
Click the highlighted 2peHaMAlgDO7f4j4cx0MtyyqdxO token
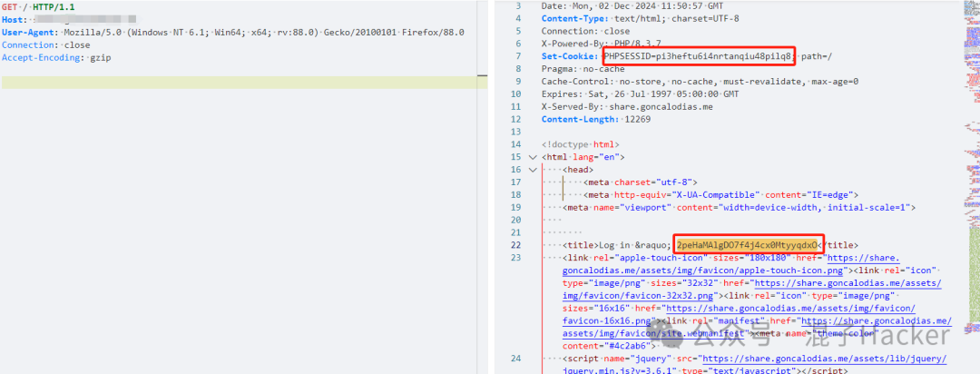[x=749, y=244]
